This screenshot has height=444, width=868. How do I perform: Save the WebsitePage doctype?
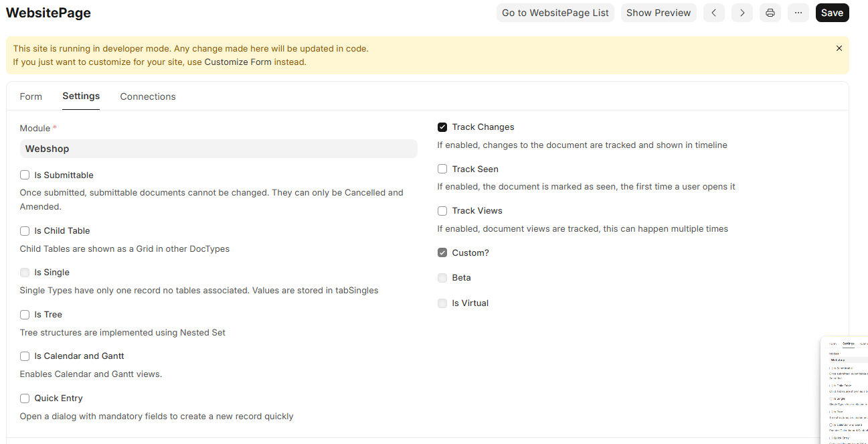[832, 13]
